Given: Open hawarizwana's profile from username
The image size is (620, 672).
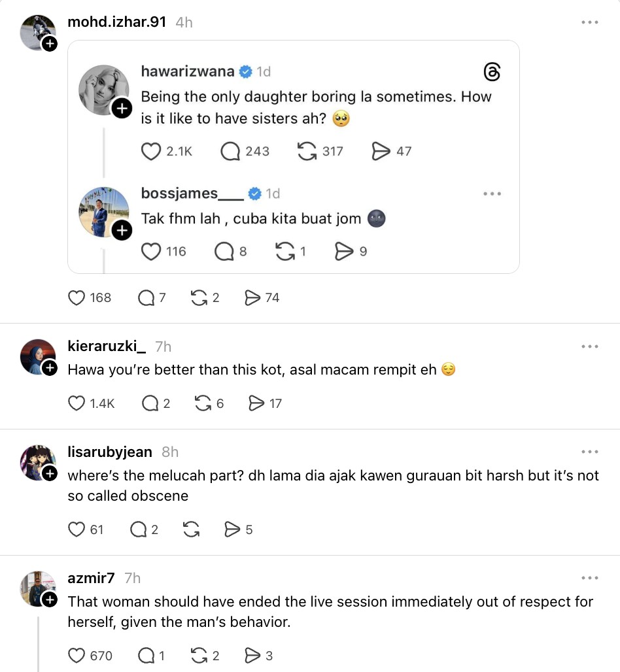Looking at the screenshot, I should [x=188, y=72].
